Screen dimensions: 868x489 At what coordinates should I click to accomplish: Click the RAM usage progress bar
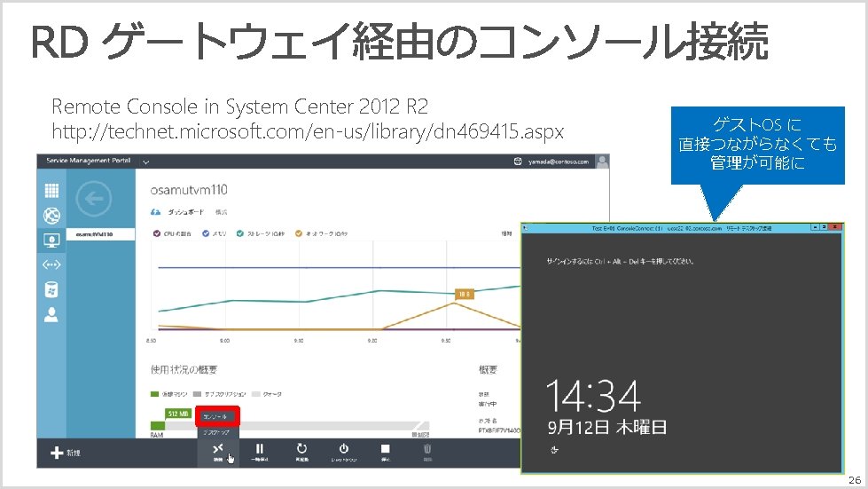pyautogui.click(x=290, y=426)
